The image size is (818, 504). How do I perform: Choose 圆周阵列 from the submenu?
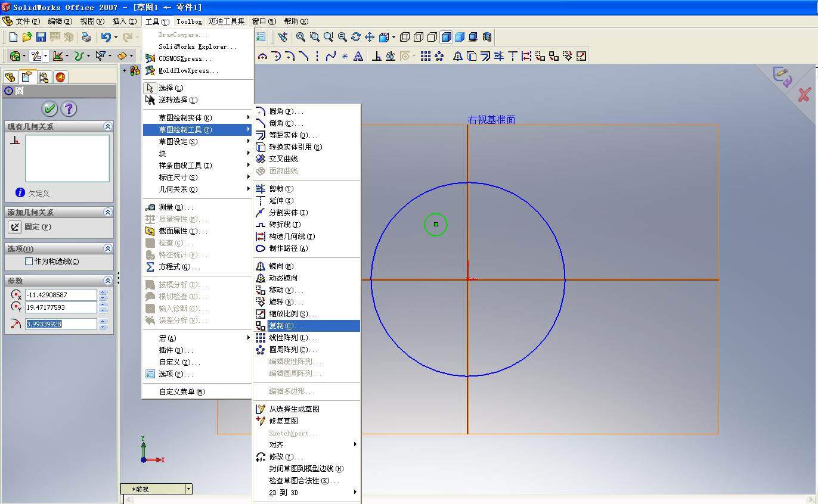pos(307,350)
